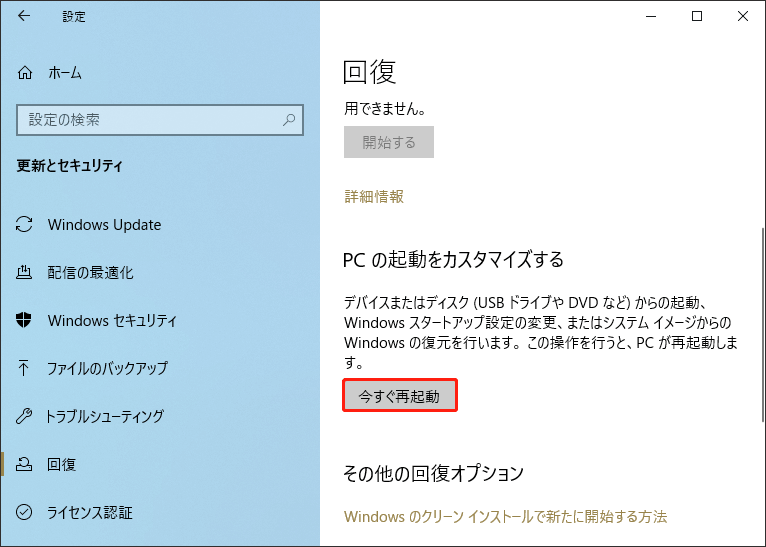This screenshot has height=547, width=766.
Task: Click the search magnifier icon
Action: (x=289, y=120)
